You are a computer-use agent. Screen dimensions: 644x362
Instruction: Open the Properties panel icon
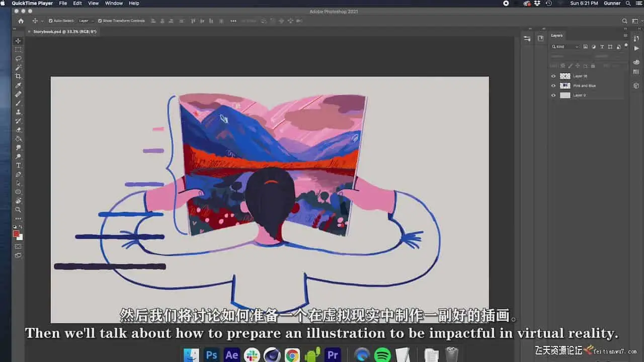(527, 38)
